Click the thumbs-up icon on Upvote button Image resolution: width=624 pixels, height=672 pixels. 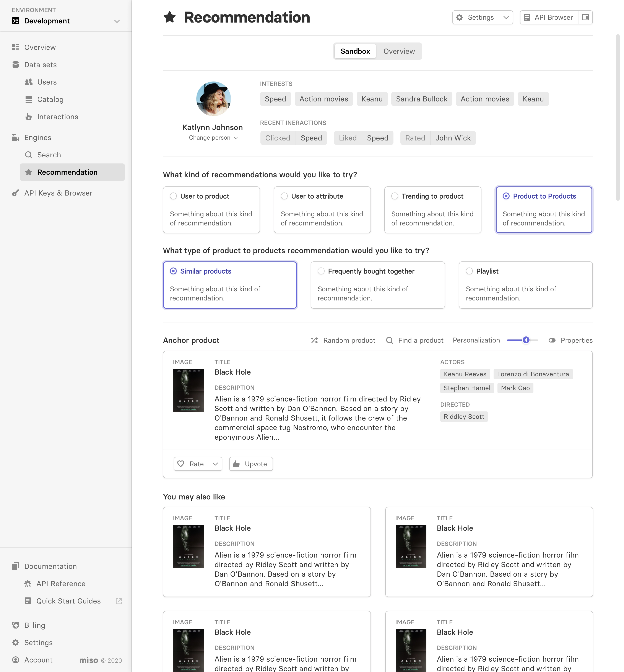[236, 464]
